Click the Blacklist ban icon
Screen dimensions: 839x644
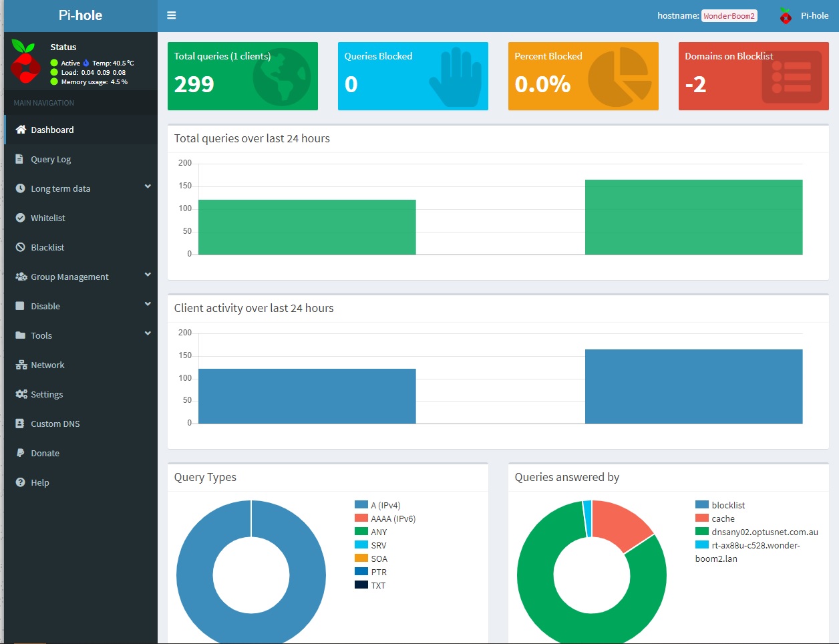pos(21,247)
